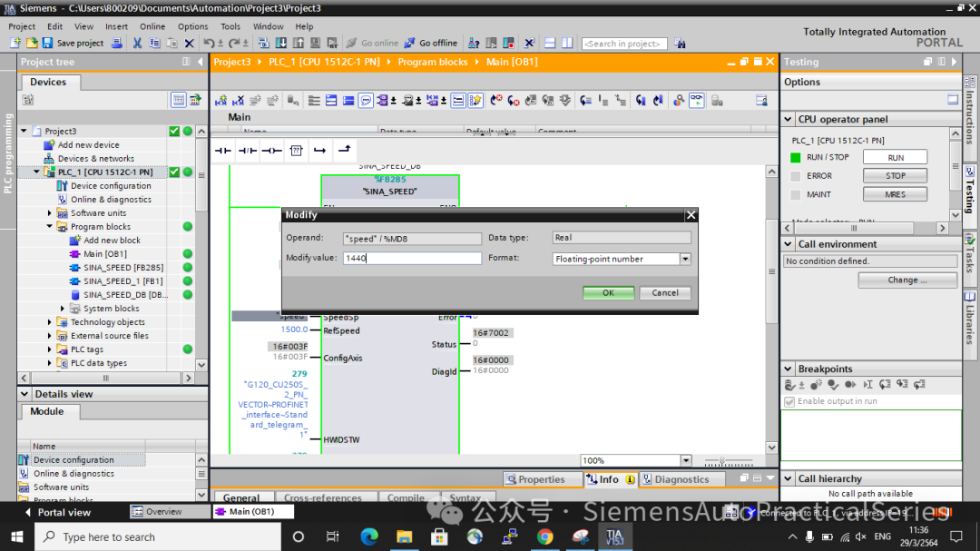Click the pinned Edge icon in Windows taskbar
The image size is (980, 551).
click(x=369, y=536)
